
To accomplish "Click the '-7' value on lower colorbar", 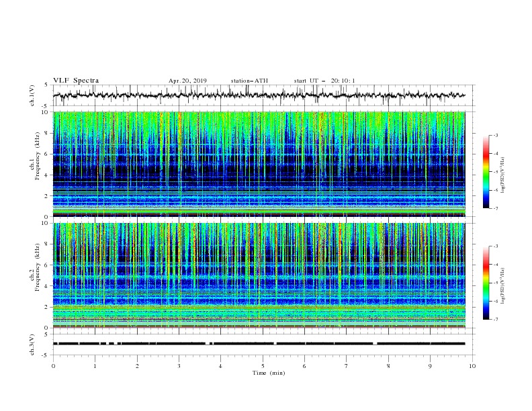I will coord(495,319).
